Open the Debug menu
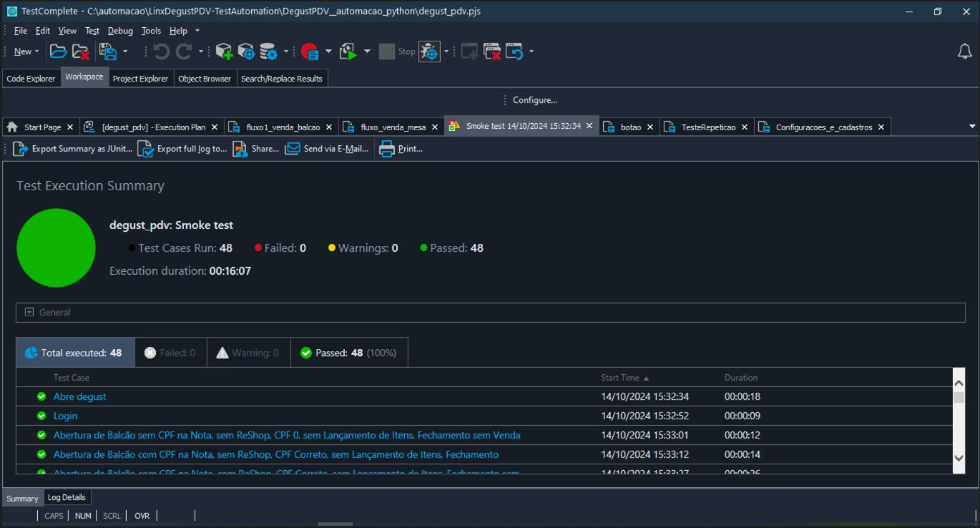The width and height of the screenshot is (980, 528). (x=120, y=31)
